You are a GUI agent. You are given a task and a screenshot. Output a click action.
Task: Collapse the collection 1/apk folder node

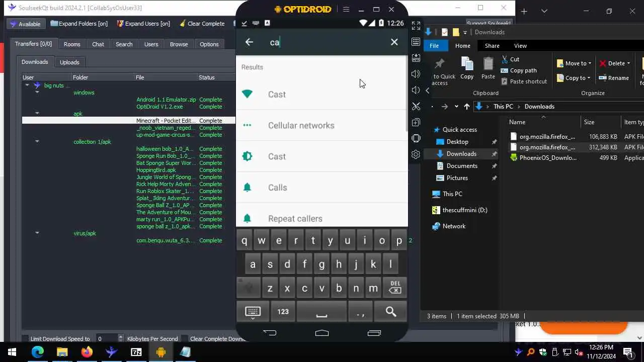[37, 142]
